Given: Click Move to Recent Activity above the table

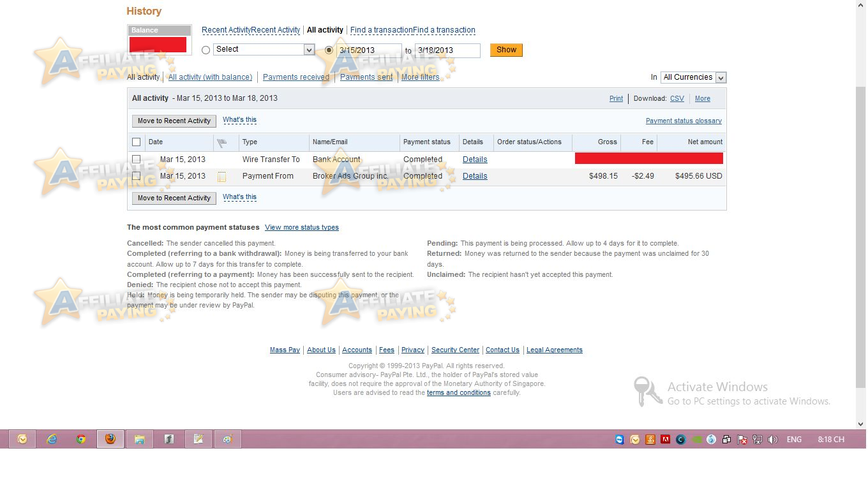Looking at the screenshot, I should 174,121.
